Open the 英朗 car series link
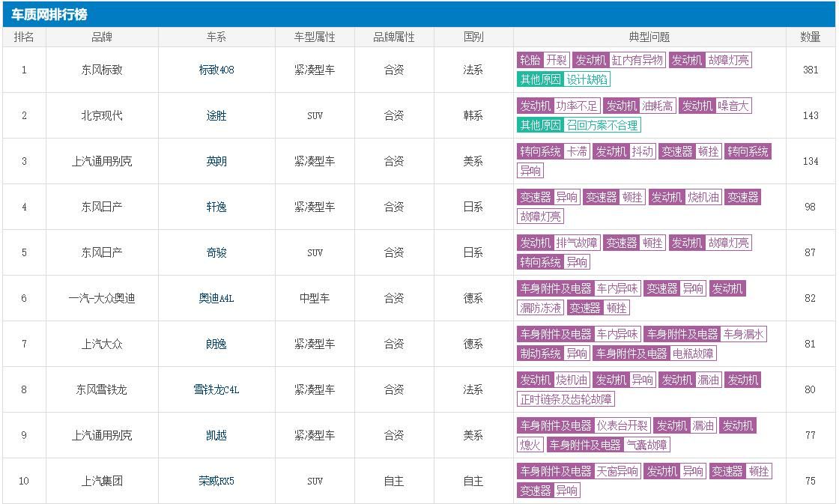Image resolution: width=839 pixels, height=504 pixels. 216,161
